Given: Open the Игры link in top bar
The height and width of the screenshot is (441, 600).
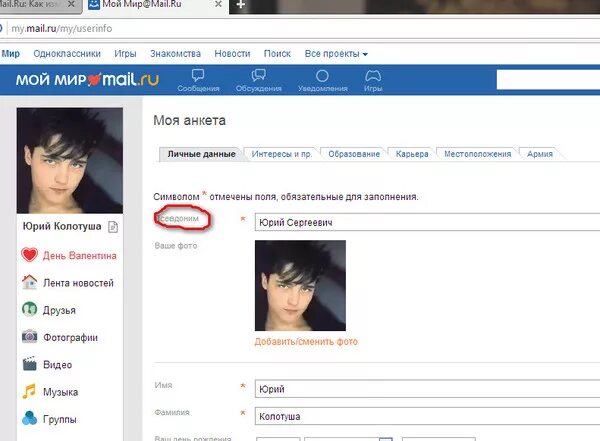Looking at the screenshot, I should (125, 54).
